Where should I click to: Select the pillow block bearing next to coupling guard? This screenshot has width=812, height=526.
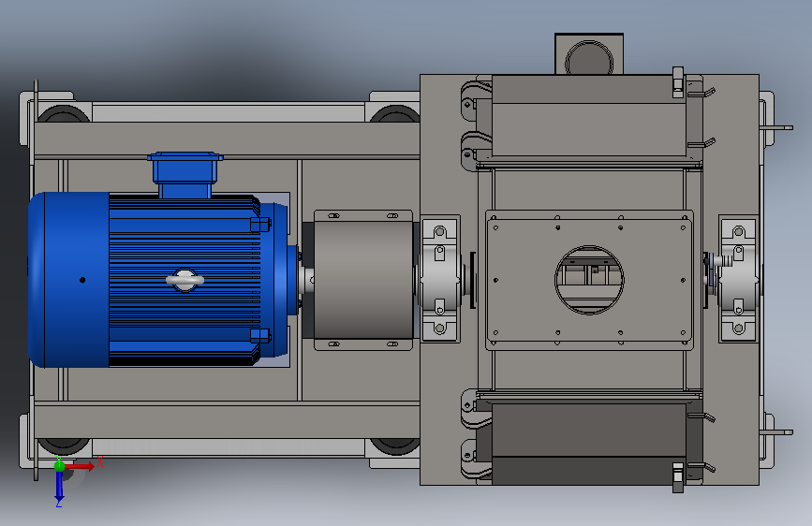point(439,280)
